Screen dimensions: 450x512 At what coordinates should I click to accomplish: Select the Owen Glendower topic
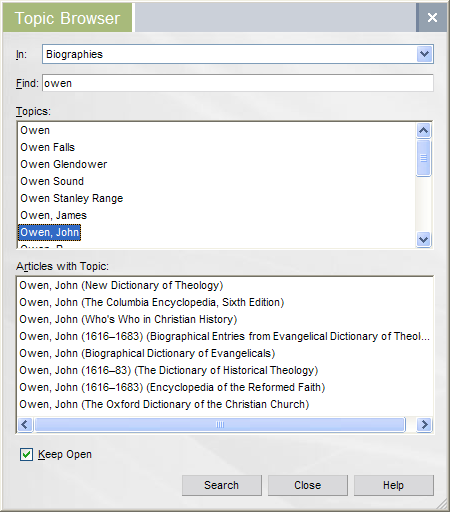(x=64, y=164)
